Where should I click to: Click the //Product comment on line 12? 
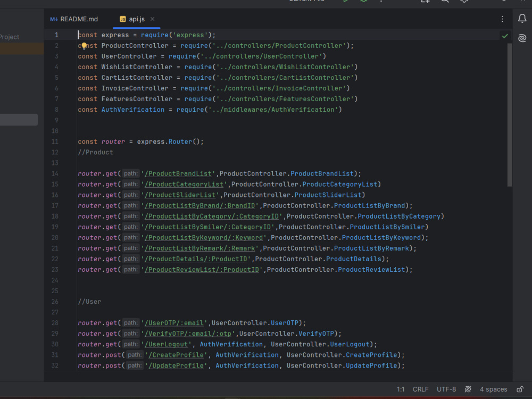(x=95, y=152)
